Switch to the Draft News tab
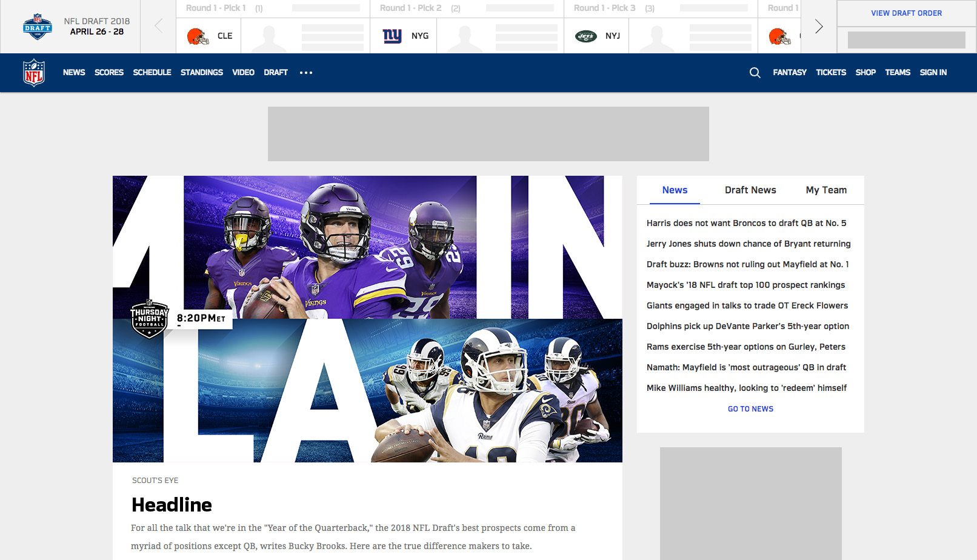Viewport: 977px width, 560px height. coord(750,190)
